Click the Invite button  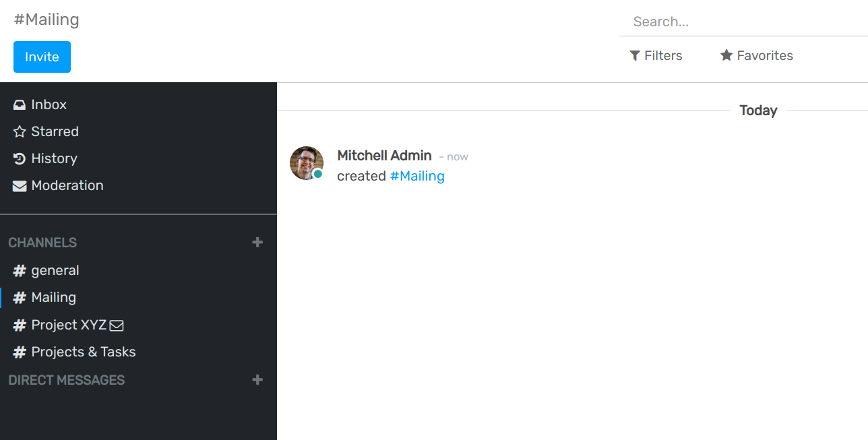click(x=42, y=57)
